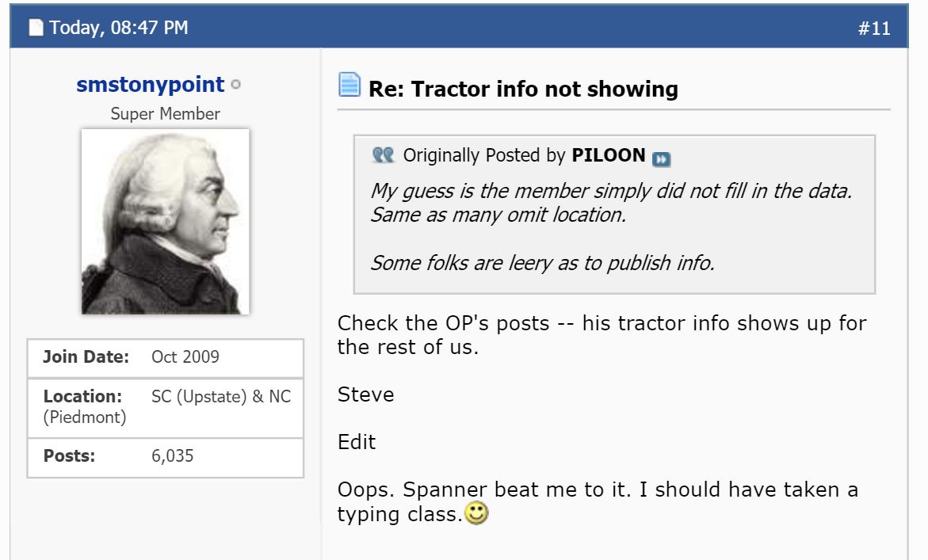Click the 'Join Date' label
Screen dimensions: 928x560
(x=86, y=356)
